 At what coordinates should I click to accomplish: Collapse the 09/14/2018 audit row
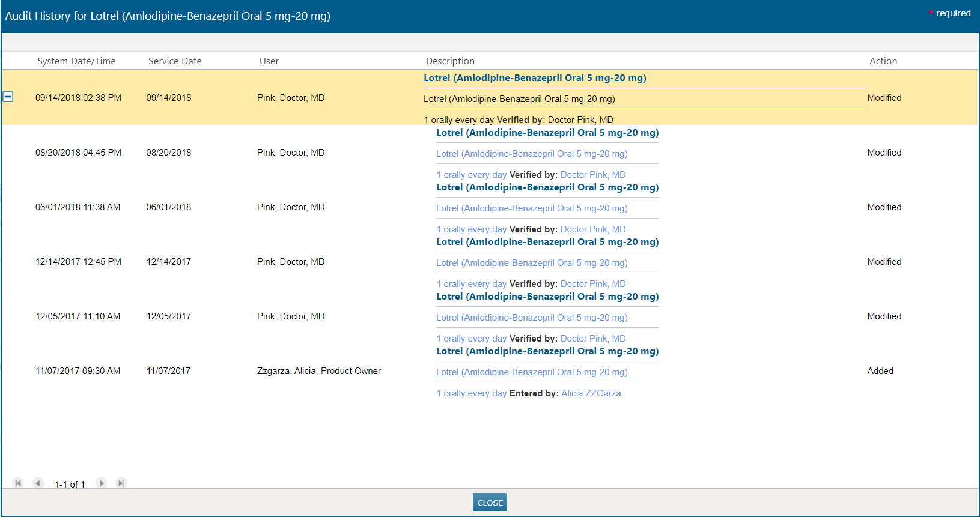tap(8, 97)
